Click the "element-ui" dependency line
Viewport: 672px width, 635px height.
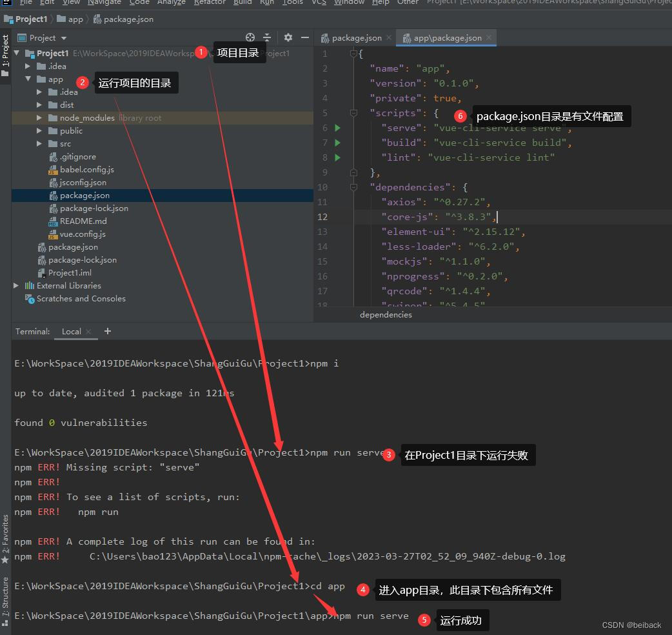453,232
